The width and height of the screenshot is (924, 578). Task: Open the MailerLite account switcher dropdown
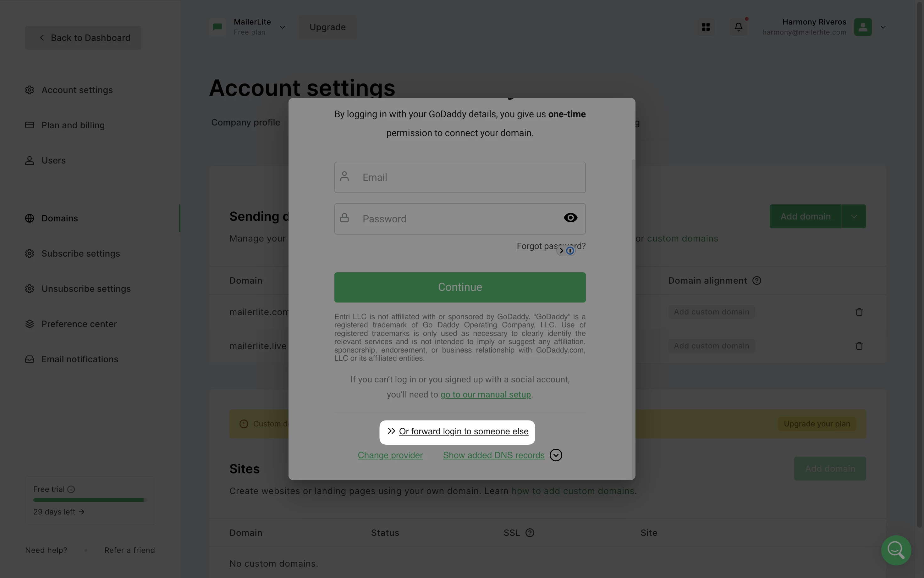point(282,27)
